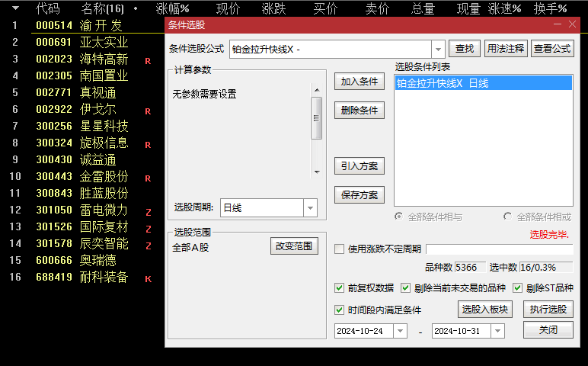Open the 选股周期 日线 dropdown

[310, 207]
